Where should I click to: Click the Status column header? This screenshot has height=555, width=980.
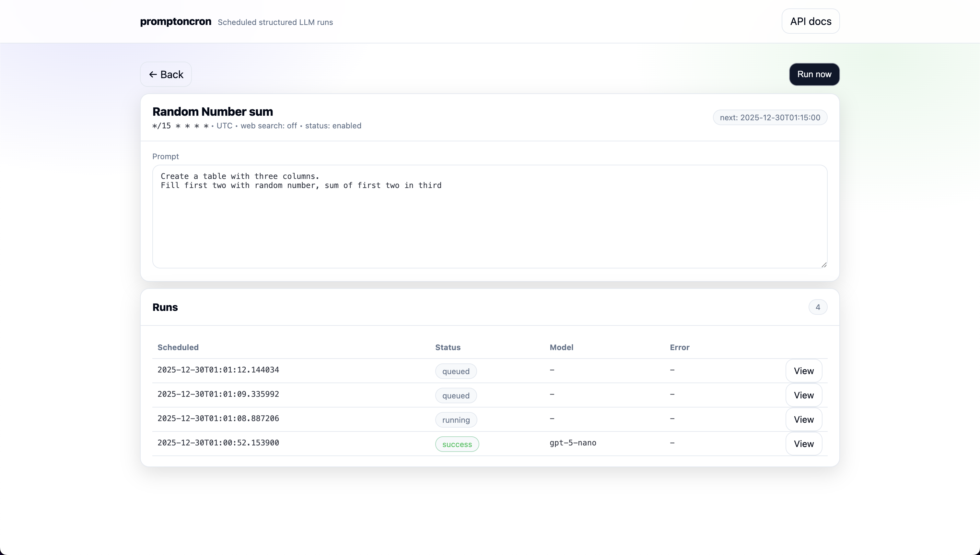(x=448, y=347)
